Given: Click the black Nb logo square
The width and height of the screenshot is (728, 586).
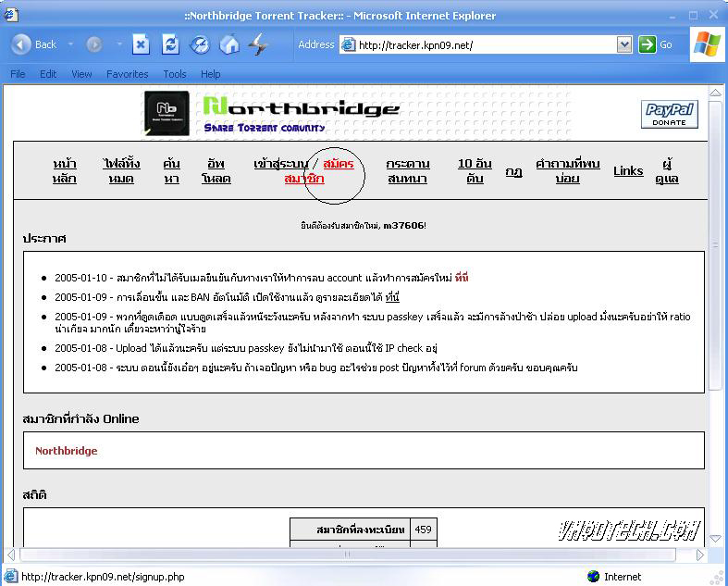Looking at the screenshot, I should pyautogui.click(x=167, y=113).
